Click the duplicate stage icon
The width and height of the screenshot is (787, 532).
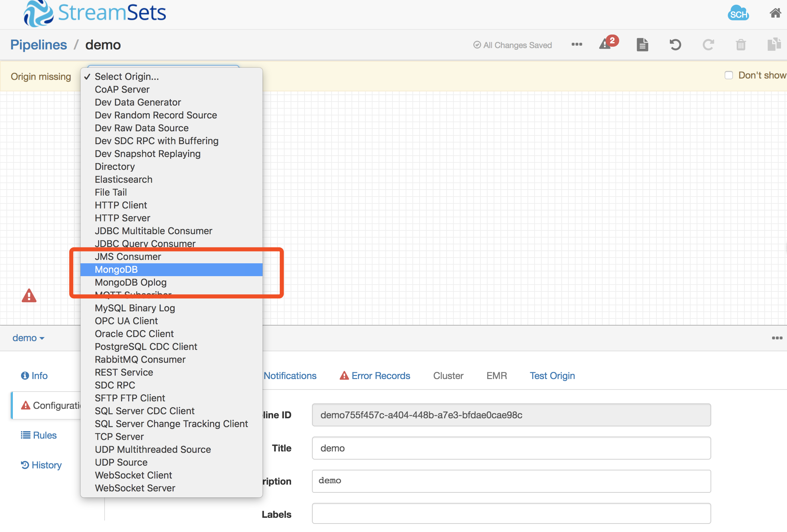click(774, 44)
